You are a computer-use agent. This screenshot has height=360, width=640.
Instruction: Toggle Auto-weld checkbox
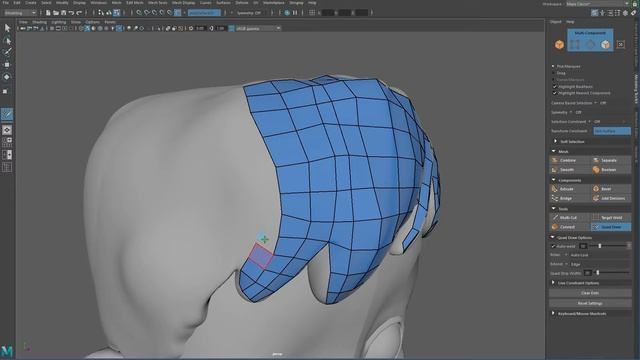(x=553, y=246)
